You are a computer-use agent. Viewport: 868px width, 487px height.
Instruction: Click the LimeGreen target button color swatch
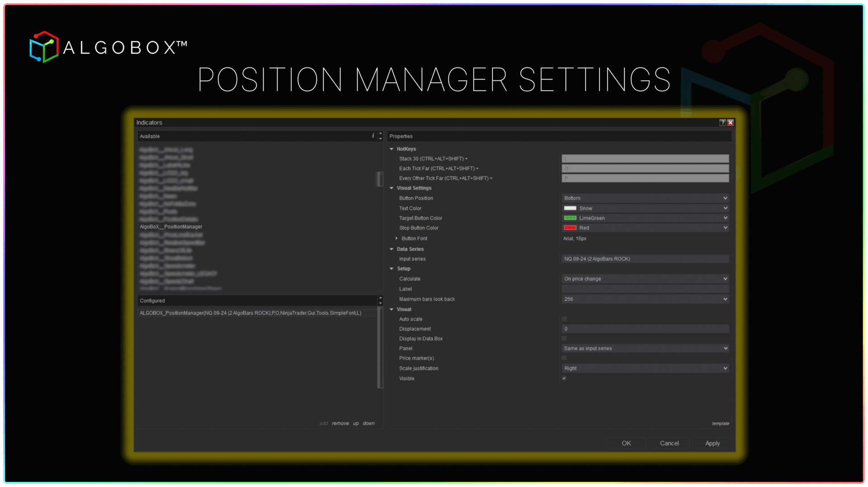570,218
